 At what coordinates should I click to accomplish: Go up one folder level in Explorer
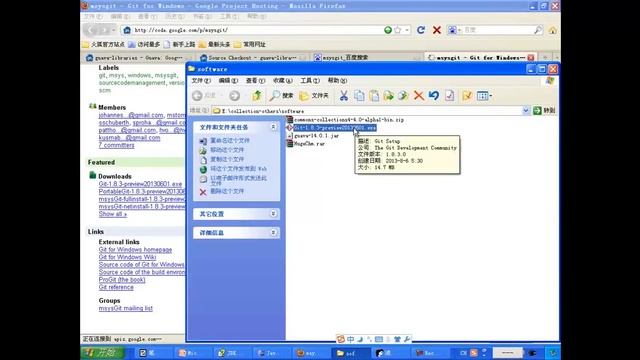pos(257,96)
